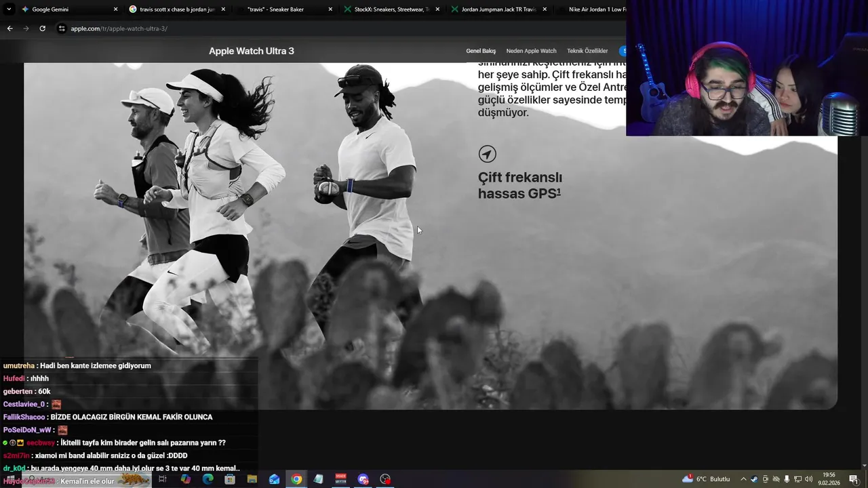Open Steam from the system tray
The image size is (868, 488).
pyautogui.click(x=754, y=479)
